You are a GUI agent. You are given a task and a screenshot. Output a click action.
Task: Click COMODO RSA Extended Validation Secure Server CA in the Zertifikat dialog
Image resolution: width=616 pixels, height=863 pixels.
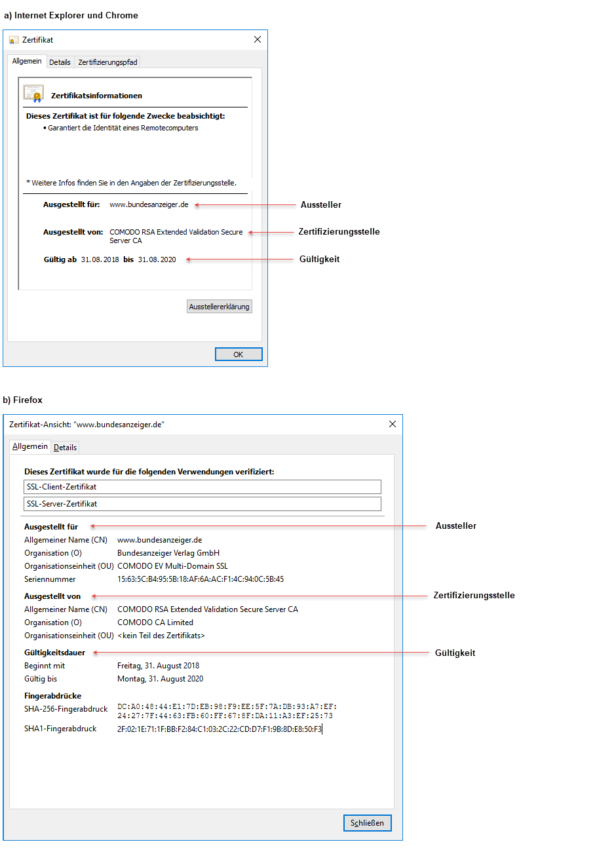(176, 236)
